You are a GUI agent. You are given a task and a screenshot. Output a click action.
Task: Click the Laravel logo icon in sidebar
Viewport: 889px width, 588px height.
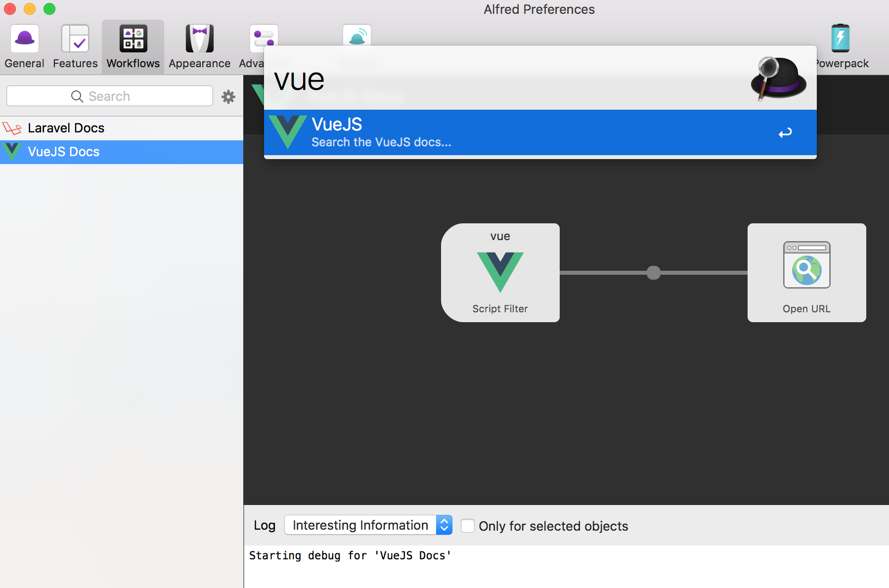click(12, 128)
